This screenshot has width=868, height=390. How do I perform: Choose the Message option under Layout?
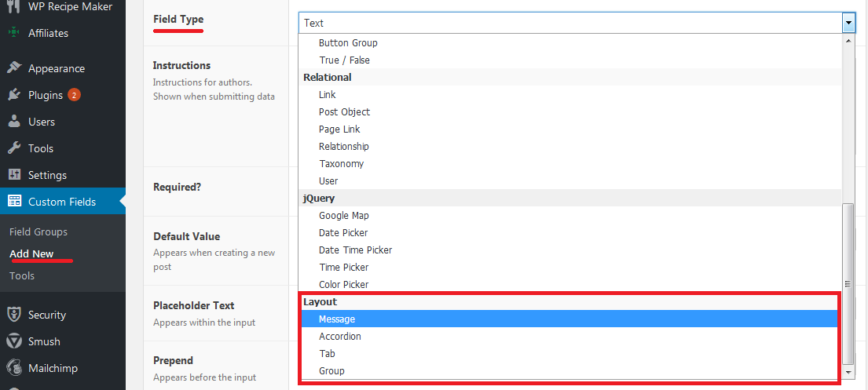[x=568, y=319]
